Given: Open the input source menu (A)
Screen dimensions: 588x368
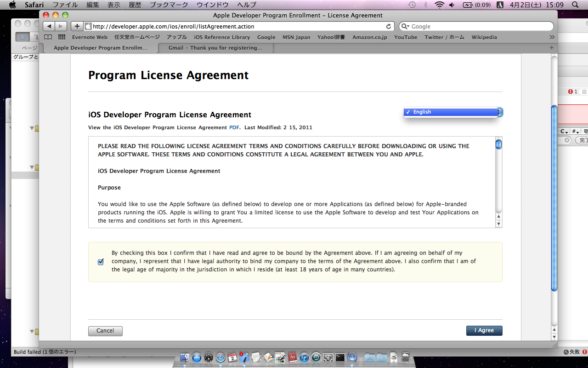Looking at the screenshot, I should point(500,5).
